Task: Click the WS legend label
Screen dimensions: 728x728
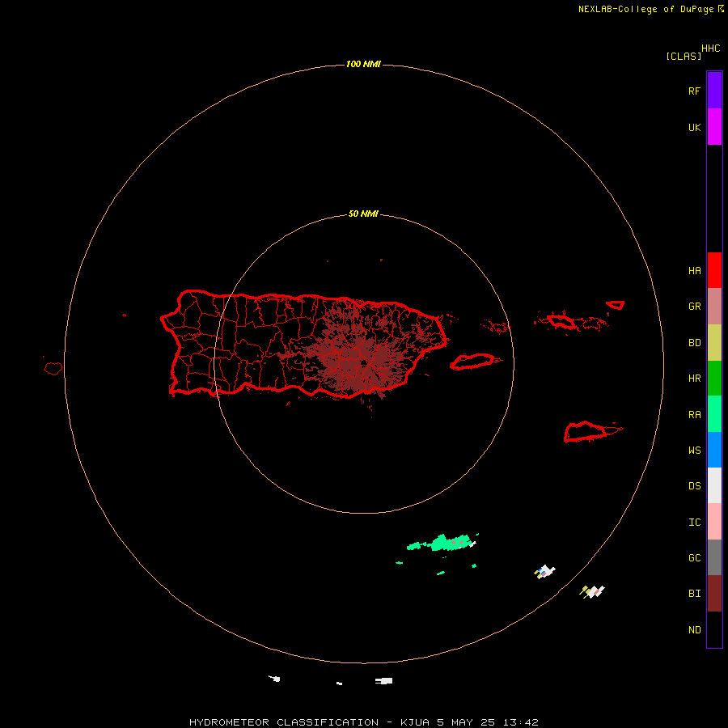Action: pos(694,451)
